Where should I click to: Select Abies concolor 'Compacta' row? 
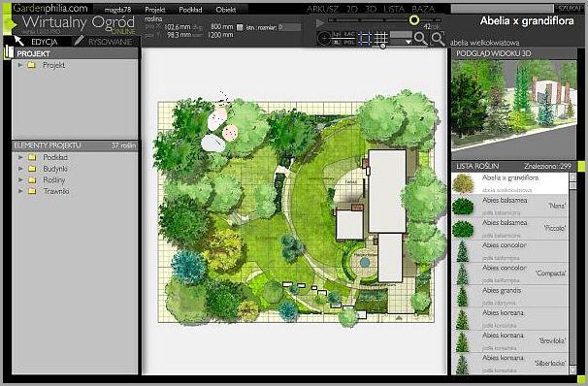coord(510,273)
